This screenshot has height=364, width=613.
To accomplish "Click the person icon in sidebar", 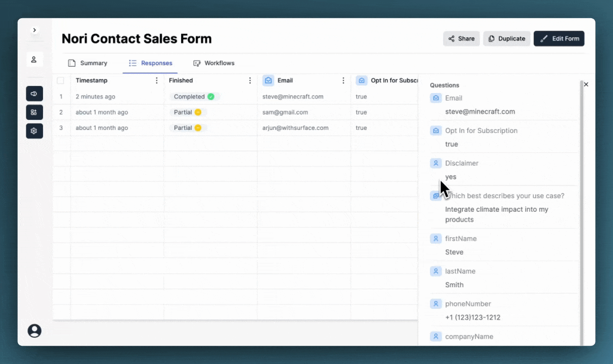I will click(x=34, y=60).
